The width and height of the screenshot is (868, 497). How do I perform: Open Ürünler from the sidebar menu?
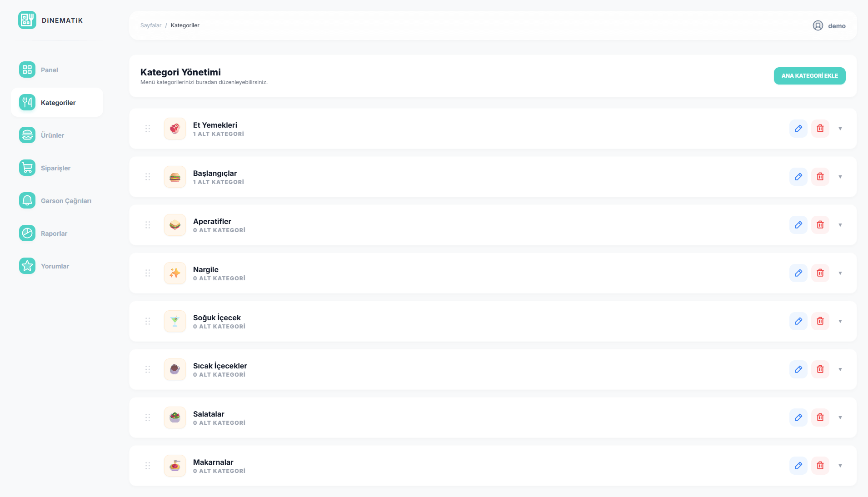coord(27,135)
